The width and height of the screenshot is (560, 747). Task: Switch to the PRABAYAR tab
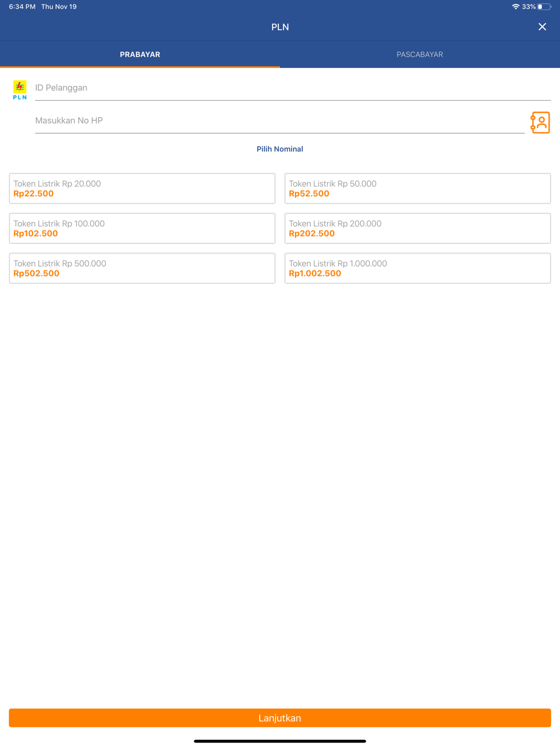point(140,54)
